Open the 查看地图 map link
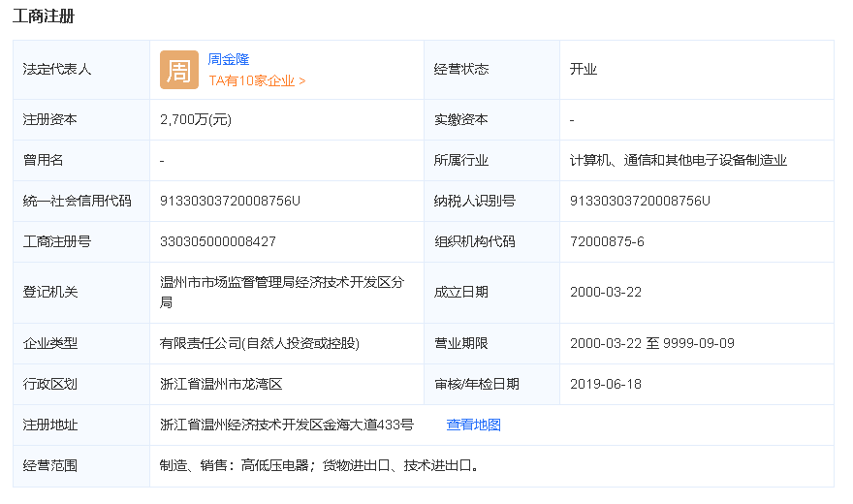853x504 pixels. pyautogui.click(x=473, y=425)
